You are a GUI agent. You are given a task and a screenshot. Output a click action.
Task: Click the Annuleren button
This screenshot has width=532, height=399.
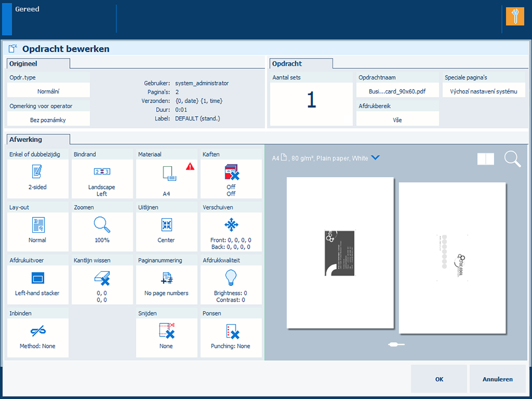[497, 379]
